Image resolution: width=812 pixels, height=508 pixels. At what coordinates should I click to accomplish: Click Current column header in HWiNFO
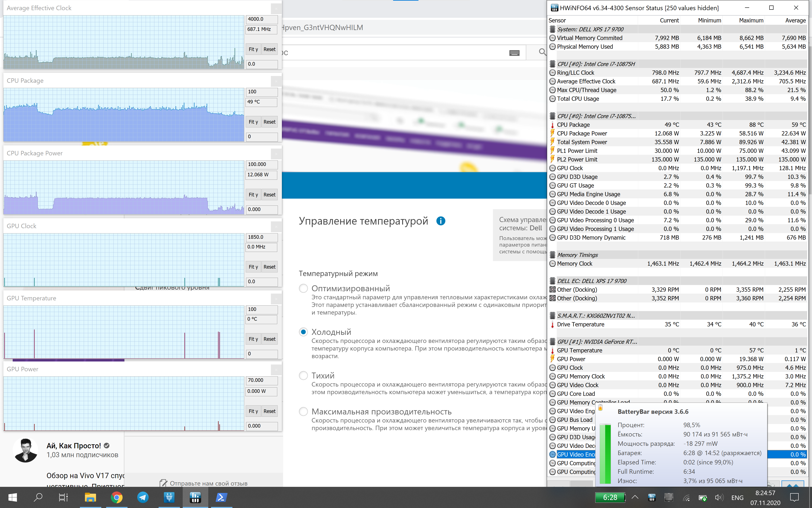coord(669,21)
